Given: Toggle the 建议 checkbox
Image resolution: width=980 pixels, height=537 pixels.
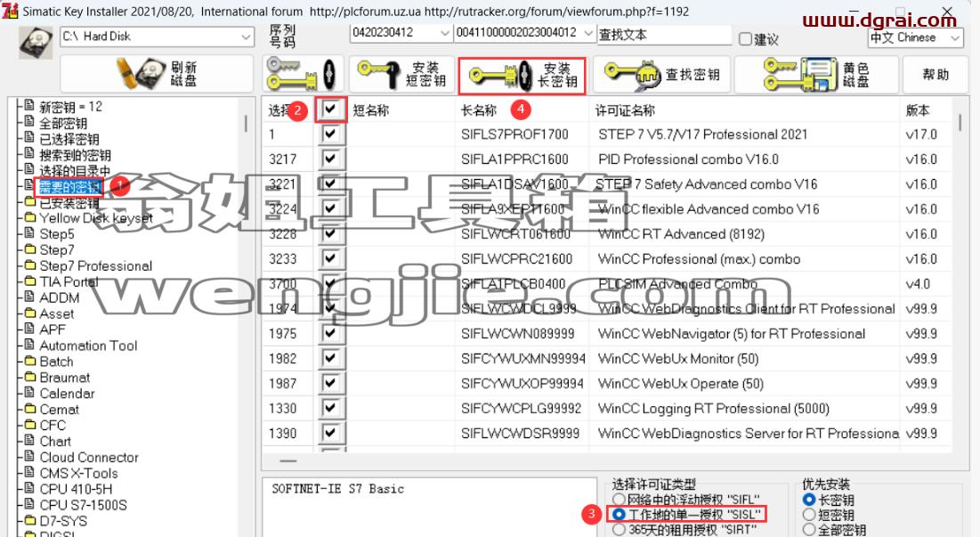Looking at the screenshot, I should (745, 39).
